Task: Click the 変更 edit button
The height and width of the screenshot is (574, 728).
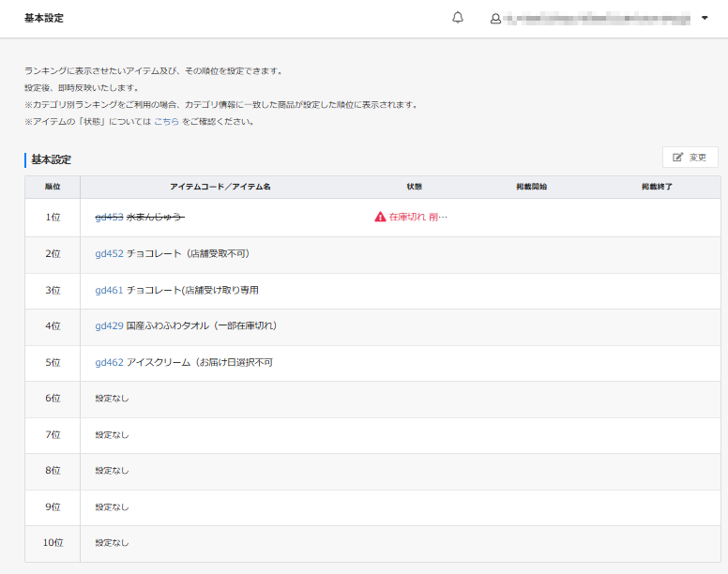Action: [690, 158]
